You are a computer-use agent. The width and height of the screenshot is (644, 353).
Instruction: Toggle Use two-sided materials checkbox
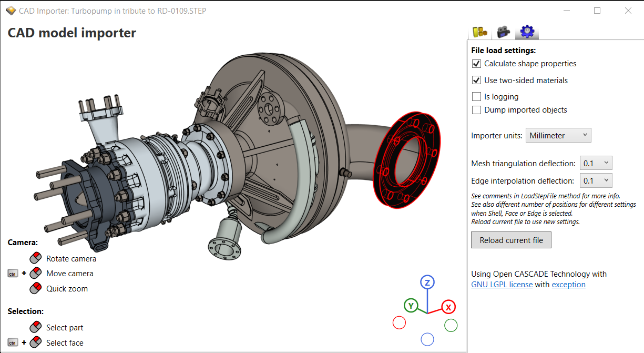(x=477, y=80)
